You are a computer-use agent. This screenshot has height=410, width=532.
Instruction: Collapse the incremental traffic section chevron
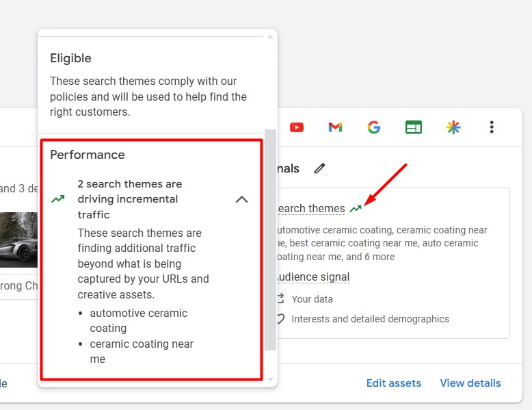241,199
